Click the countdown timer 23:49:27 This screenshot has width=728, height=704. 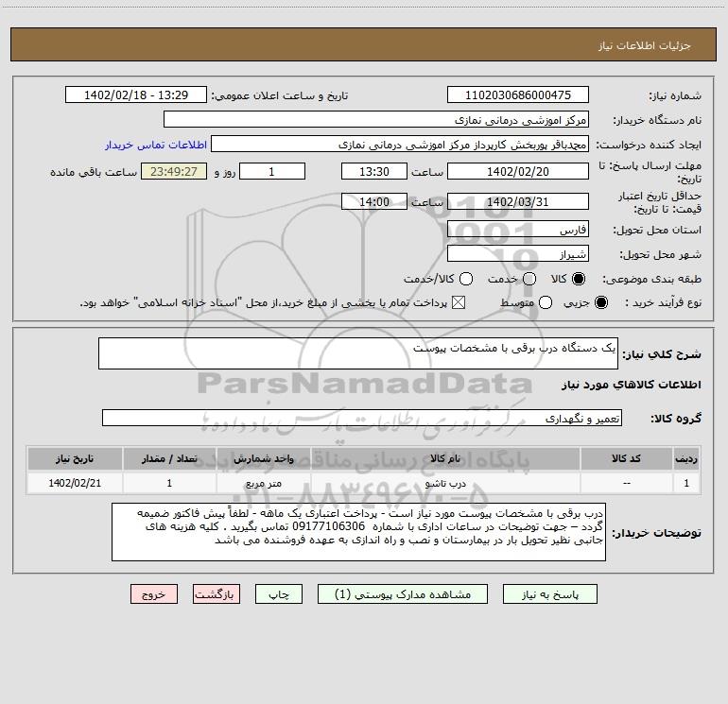point(174,171)
